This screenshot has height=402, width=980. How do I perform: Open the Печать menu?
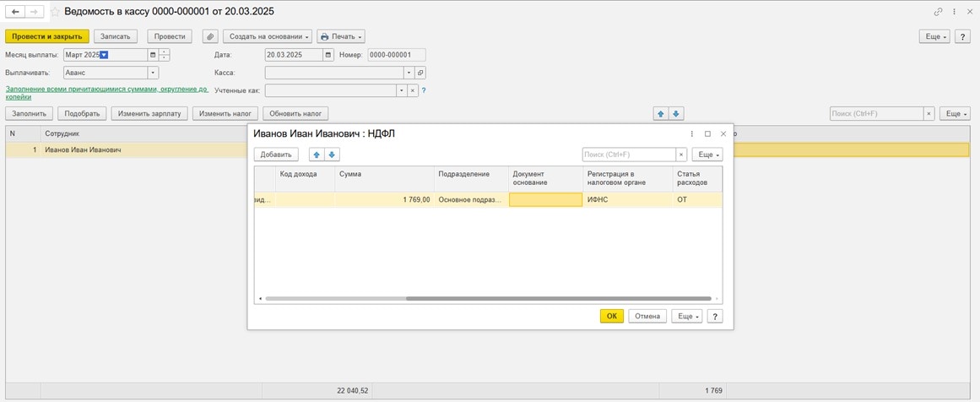(x=341, y=37)
